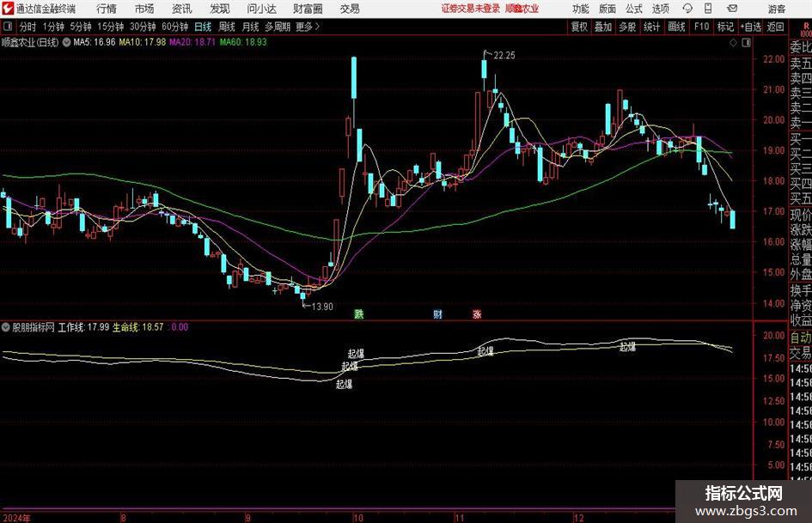
Task: Open the 问小达 menu
Action: pyautogui.click(x=261, y=9)
